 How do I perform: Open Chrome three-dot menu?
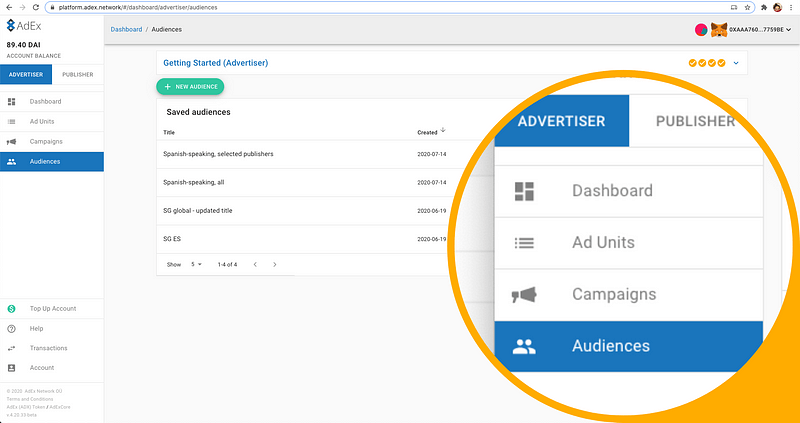coord(791,8)
